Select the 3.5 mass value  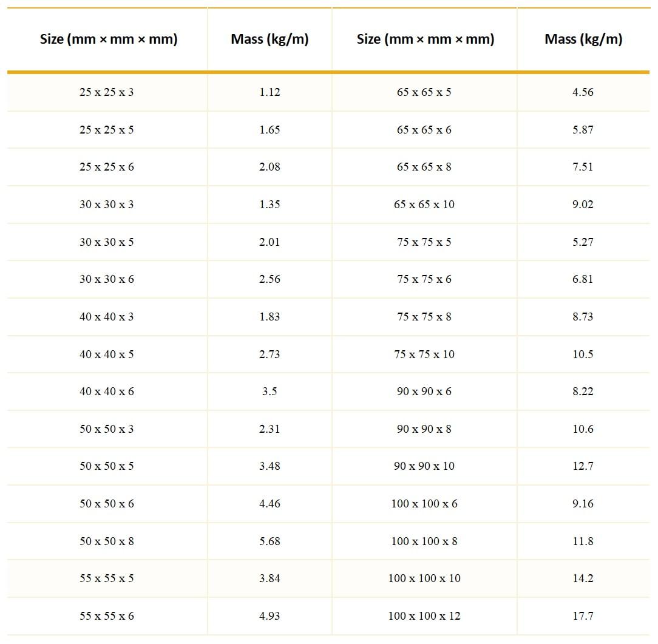coord(270,391)
